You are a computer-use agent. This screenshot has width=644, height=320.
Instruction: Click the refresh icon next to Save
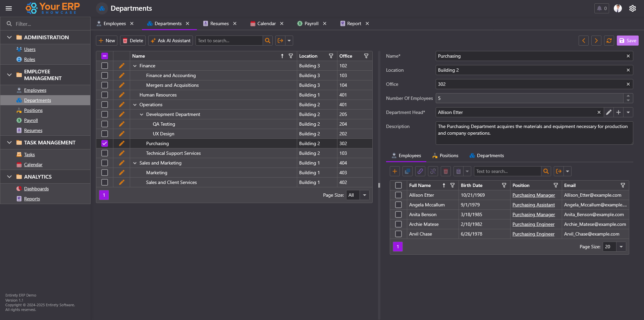(609, 41)
